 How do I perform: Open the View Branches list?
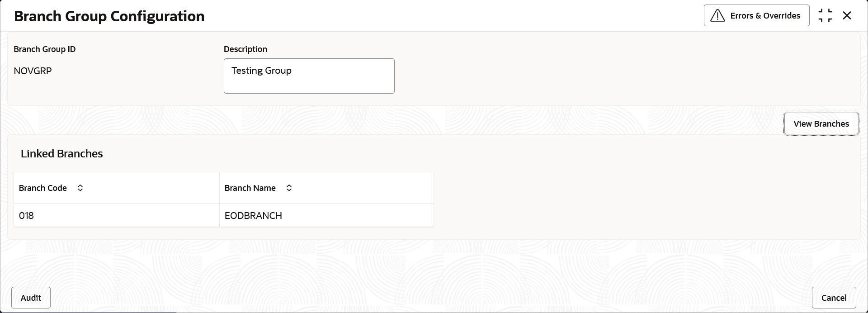[821, 123]
